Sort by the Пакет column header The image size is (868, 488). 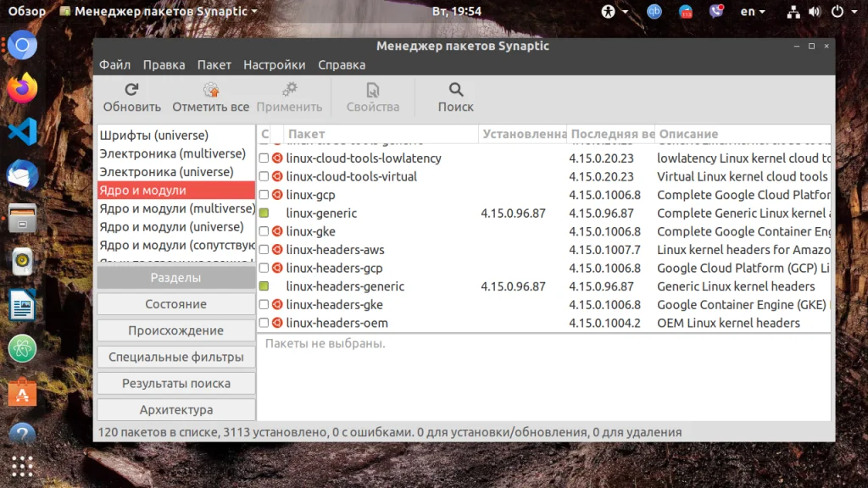pyautogui.click(x=381, y=134)
